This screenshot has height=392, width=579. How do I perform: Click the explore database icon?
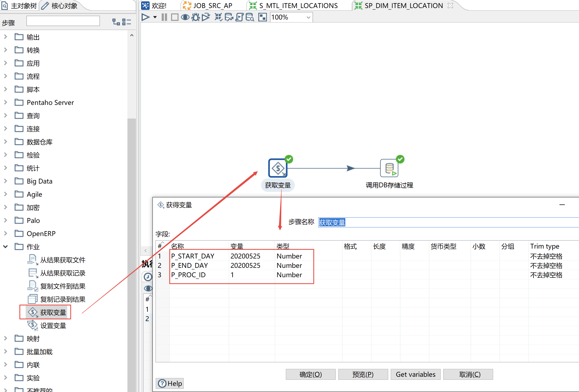(x=250, y=17)
